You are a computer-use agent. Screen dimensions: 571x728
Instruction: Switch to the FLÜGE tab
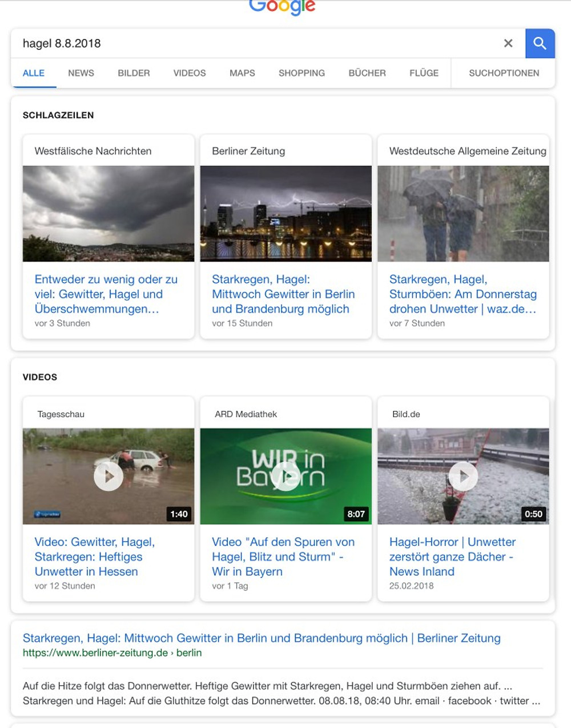[424, 73]
